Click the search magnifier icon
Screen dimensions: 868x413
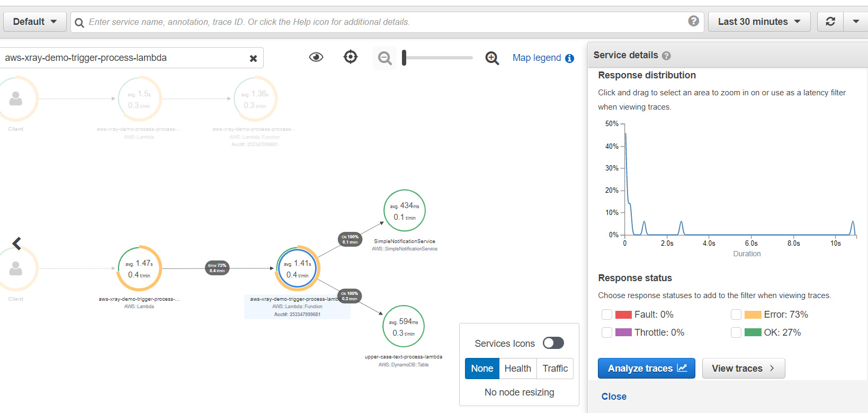coord(79,23)
